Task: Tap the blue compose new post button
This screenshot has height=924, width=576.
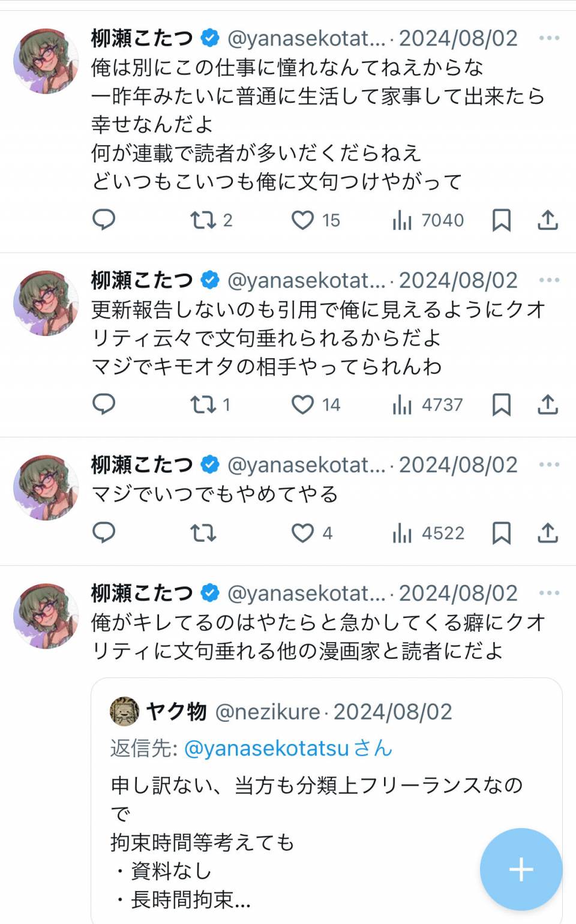Action: pos(521,869)
